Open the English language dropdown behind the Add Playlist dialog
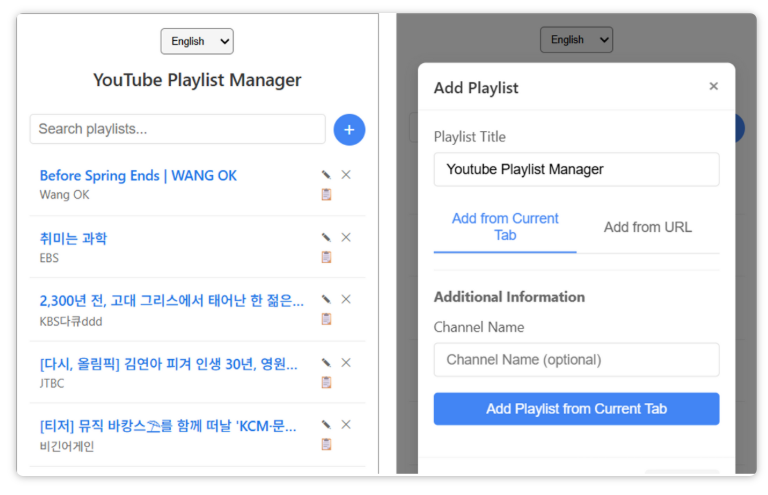The image size is (768, 495). click(576, 40)
